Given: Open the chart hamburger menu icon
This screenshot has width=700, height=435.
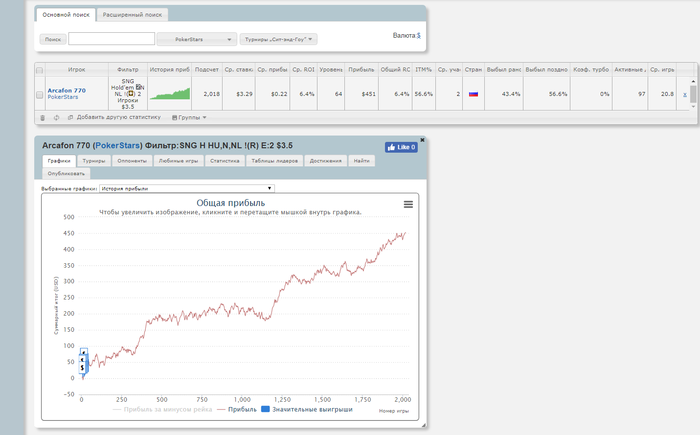Looking at the screenshot, I should 408,204.
